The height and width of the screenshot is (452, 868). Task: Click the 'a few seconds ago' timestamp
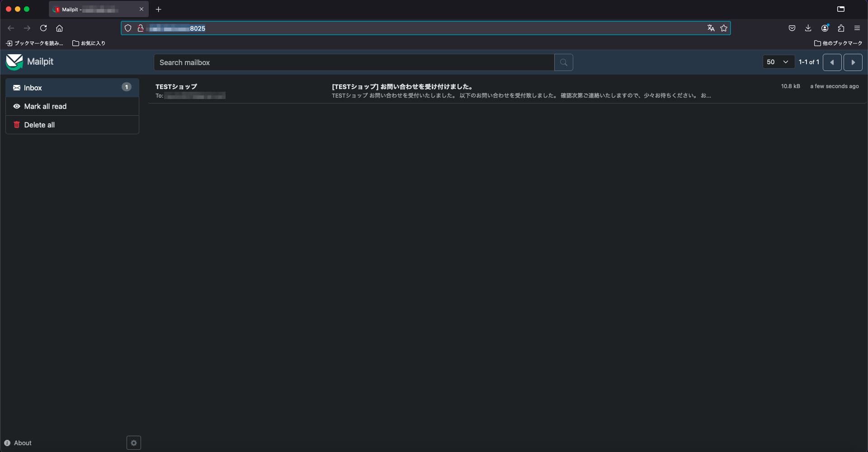tap(835, 86)
